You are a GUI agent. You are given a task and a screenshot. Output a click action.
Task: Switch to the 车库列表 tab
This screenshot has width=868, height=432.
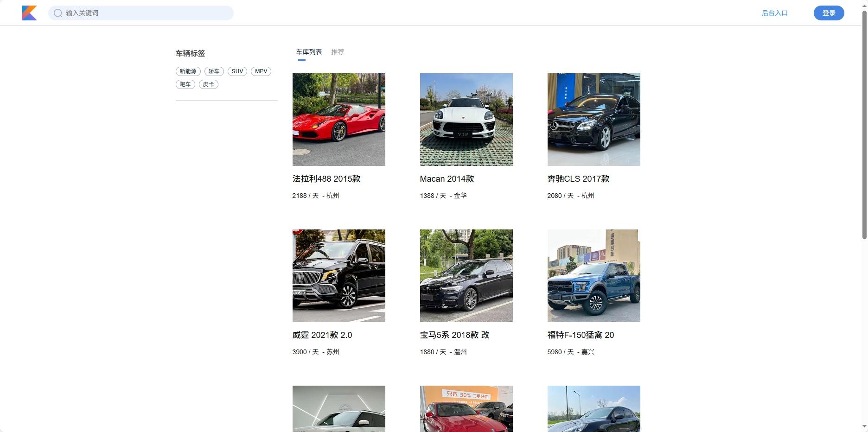309,52
